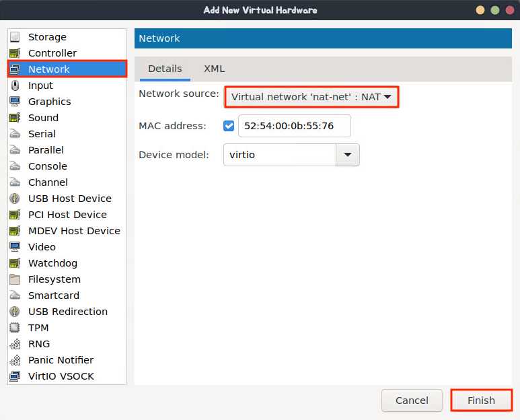
Task: Pick the TPM chip icon
Action: tap(15, 328)
